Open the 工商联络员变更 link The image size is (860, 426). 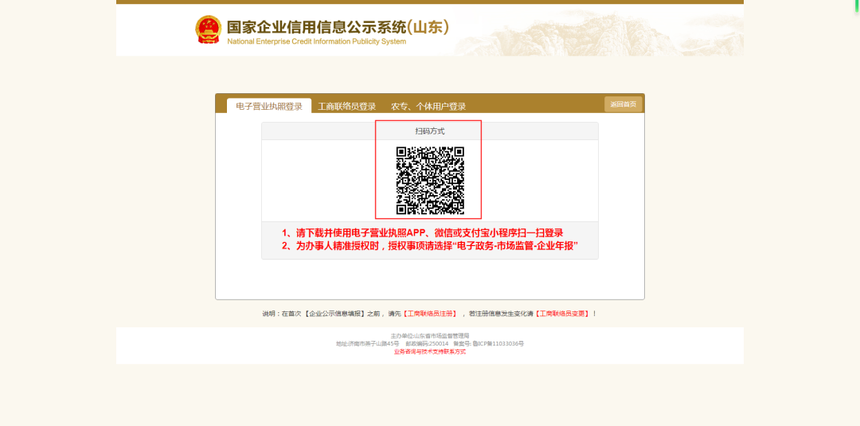coord(563,314)
